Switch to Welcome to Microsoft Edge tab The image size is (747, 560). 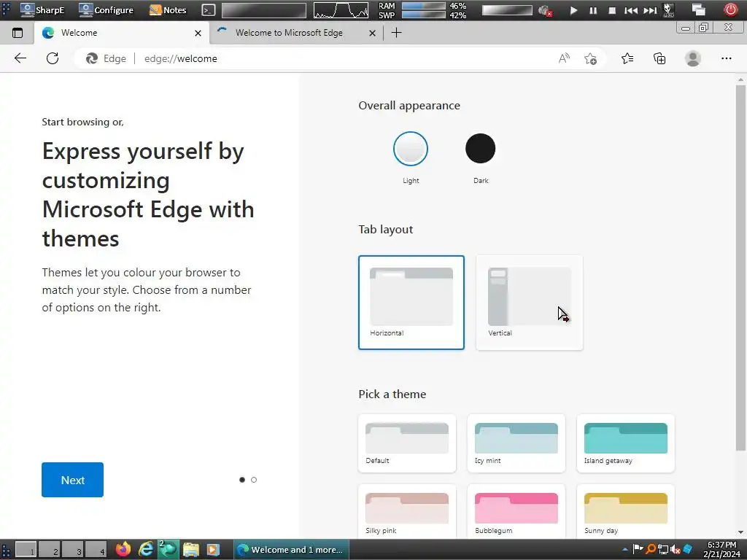click(295, 33)
